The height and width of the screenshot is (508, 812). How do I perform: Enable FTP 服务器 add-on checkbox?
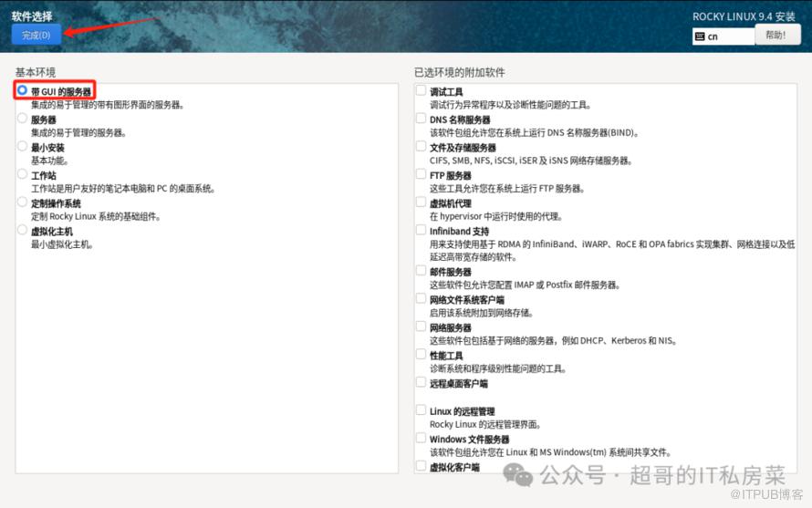point(421,175)
